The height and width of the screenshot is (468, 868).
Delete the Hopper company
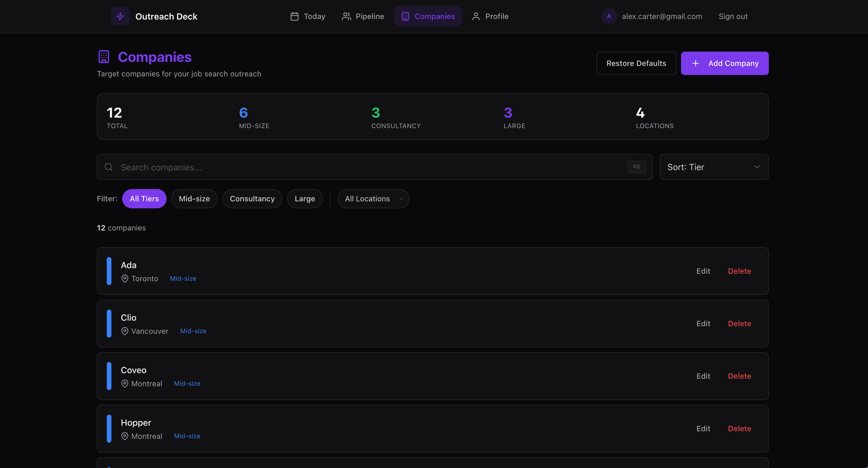coord(740,429)
